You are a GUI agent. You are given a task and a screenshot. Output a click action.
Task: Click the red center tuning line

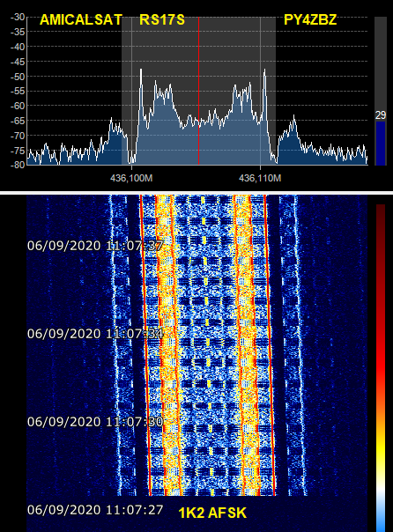pyautogui.click(x=198, y=91)
